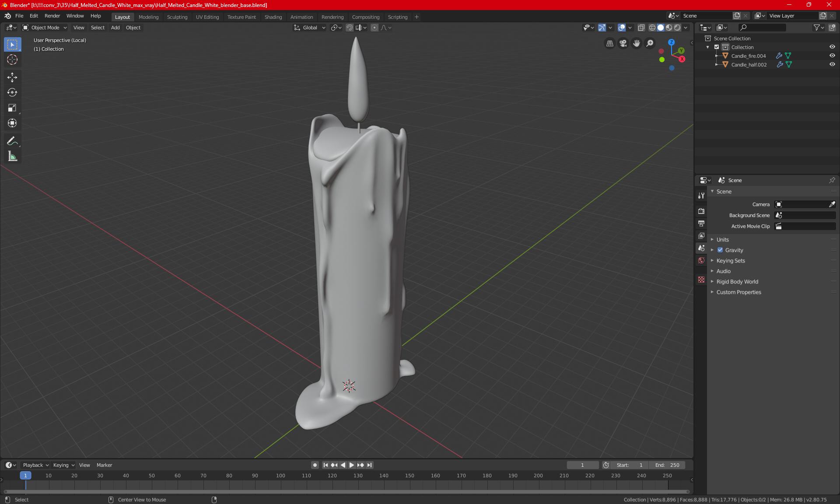This screenshot has height=504, width=840.
Task: Hide Candle_fire.004 with eye icon
Action: (x=832, y=56)
